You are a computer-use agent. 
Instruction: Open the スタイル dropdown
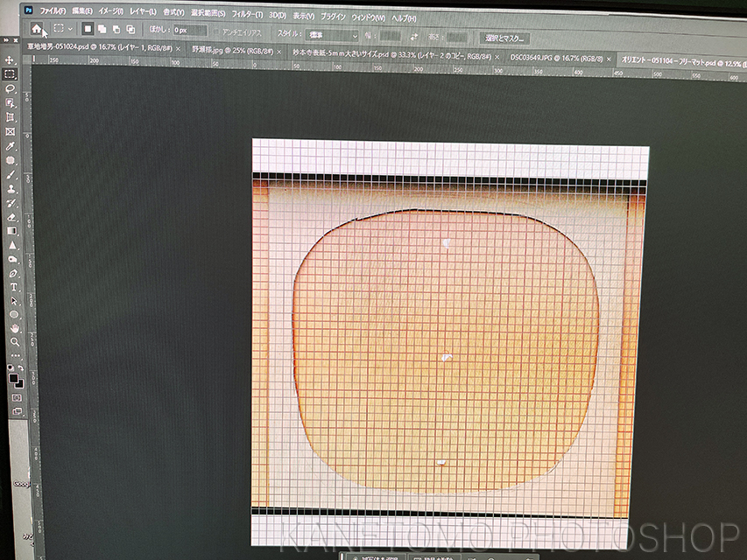[x=333, y=35]
